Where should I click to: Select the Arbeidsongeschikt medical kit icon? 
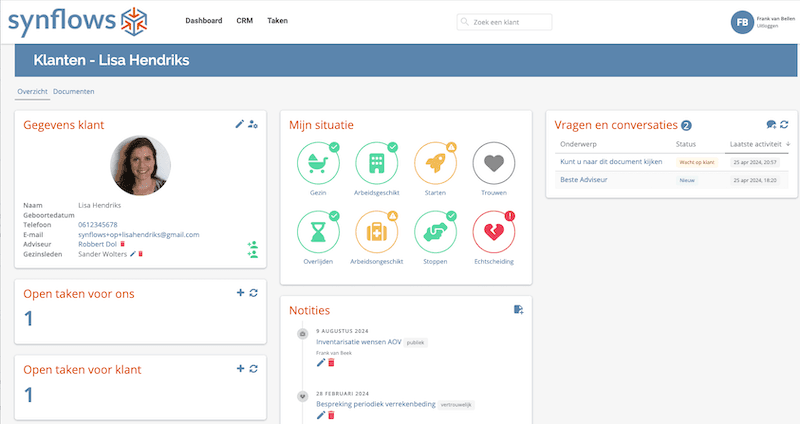(377, 232)
